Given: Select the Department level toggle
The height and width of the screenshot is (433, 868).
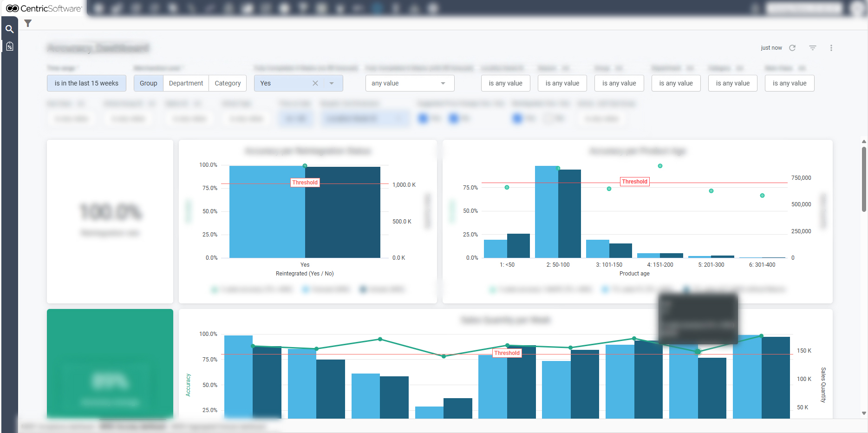Looking at the screenshot, I should 186,83.
